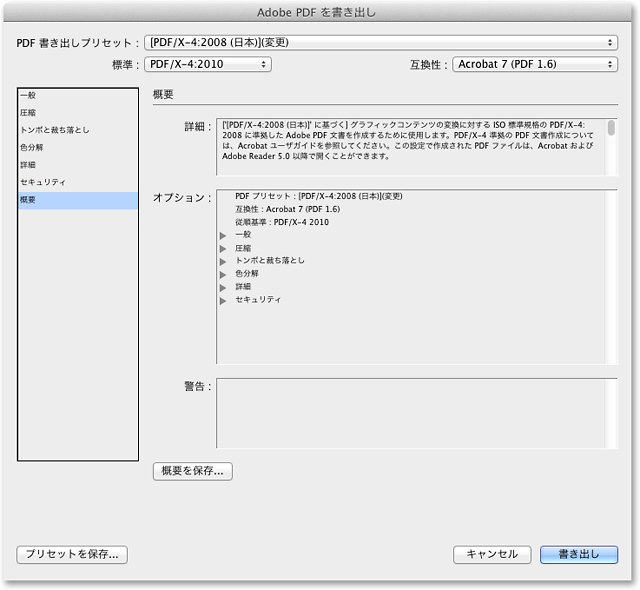
Task: Open the 互換性 Acrobat 7 dropdown
Action: point(534,64)
